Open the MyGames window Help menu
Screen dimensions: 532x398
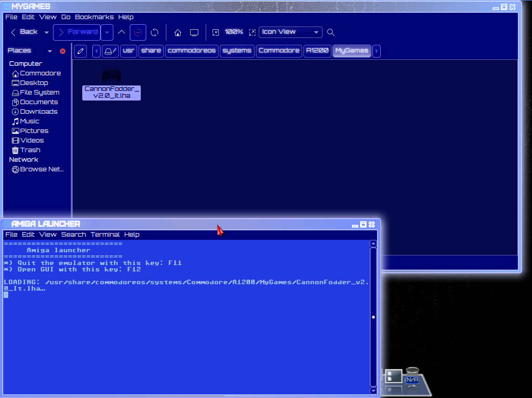point(126,17)
